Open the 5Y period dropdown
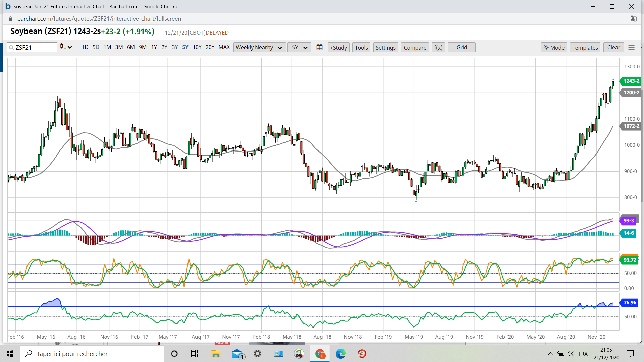The width and height of the screenshot is (644, 362). 299,48
